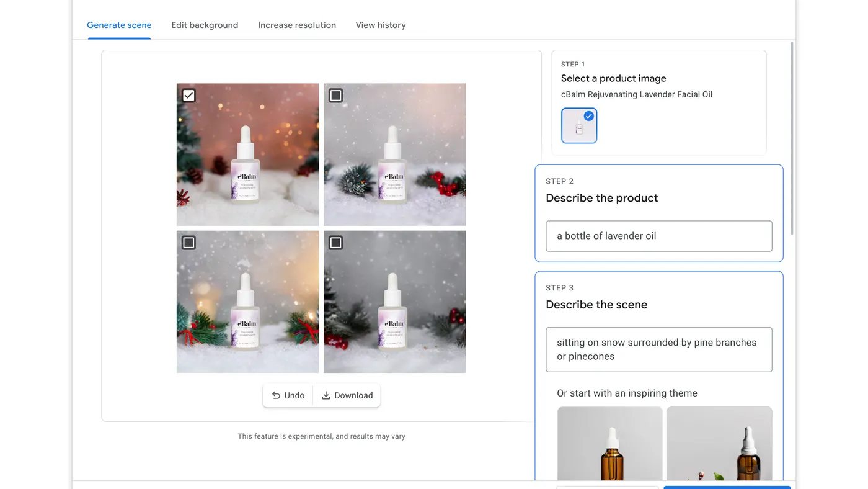Open the Edit background tab
The image size is (868, 489).
click(205, 25)
